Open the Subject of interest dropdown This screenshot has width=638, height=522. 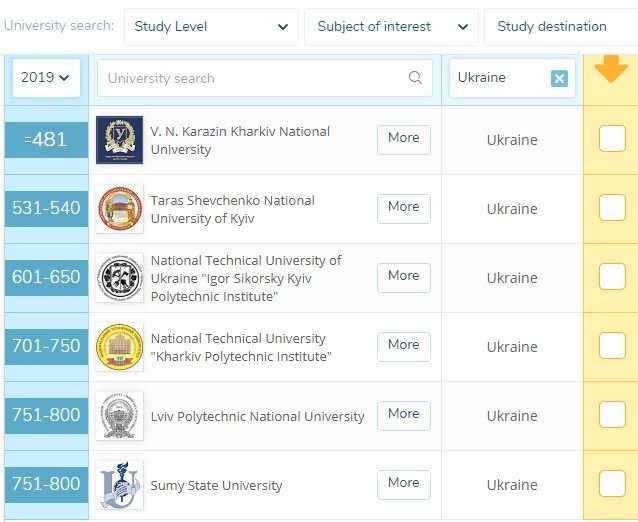click(x=391, y=27)
